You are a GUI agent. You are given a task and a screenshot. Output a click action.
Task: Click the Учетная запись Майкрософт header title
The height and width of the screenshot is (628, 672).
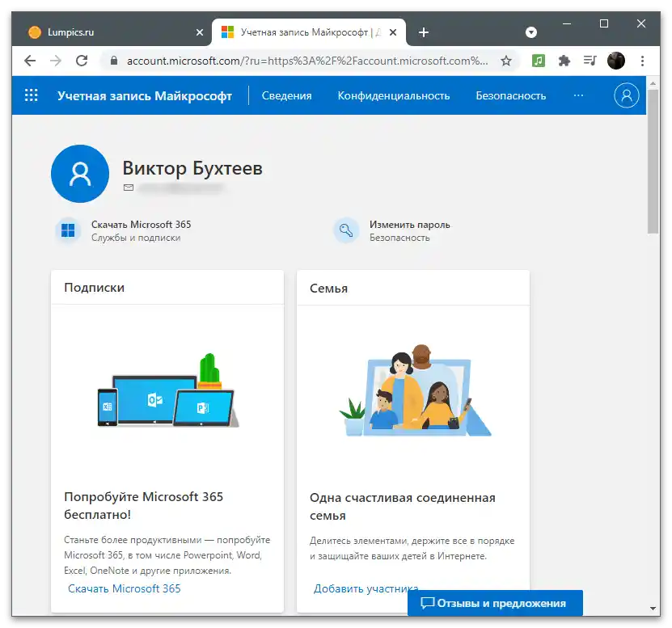point(145,95)
